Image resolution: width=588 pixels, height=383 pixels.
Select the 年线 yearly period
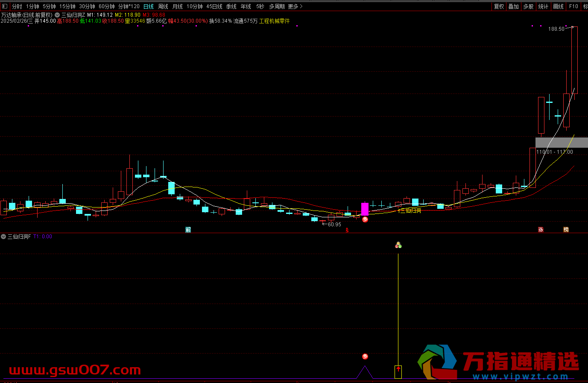click(x=246, y=6)
